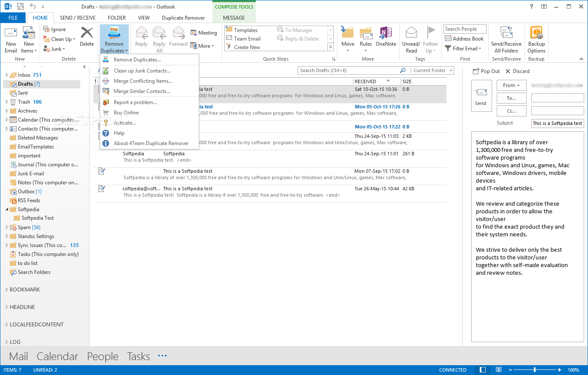Open the From dropdown button
The width and height of the screenshot is (588, 375).
click(x=511, y=85)
